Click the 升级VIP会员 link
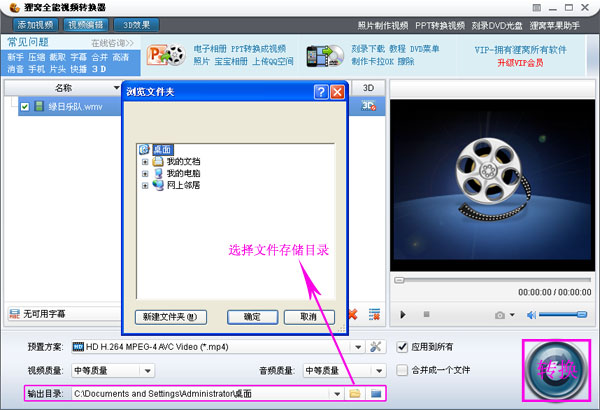The height and width of the screenshot is (410, 600). coord(520,63)
